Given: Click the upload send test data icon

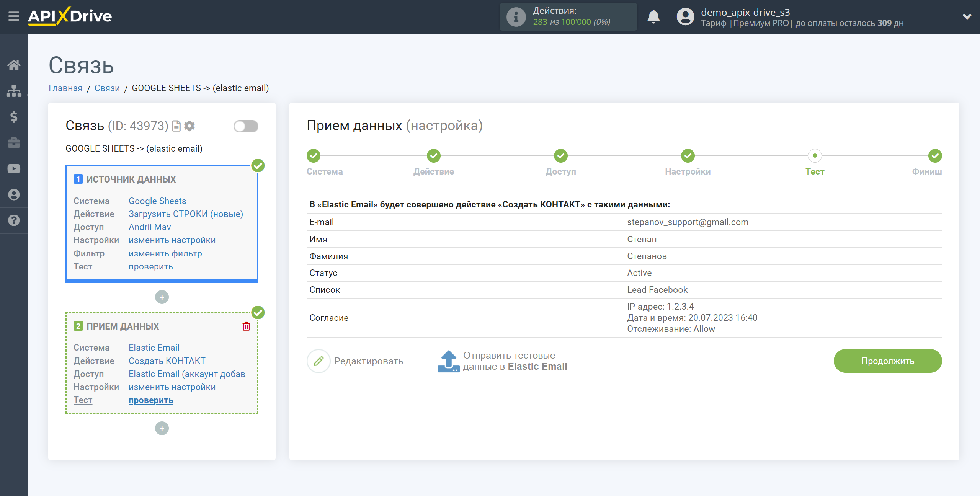Looking at the screenshot, I should click(449, 361).
